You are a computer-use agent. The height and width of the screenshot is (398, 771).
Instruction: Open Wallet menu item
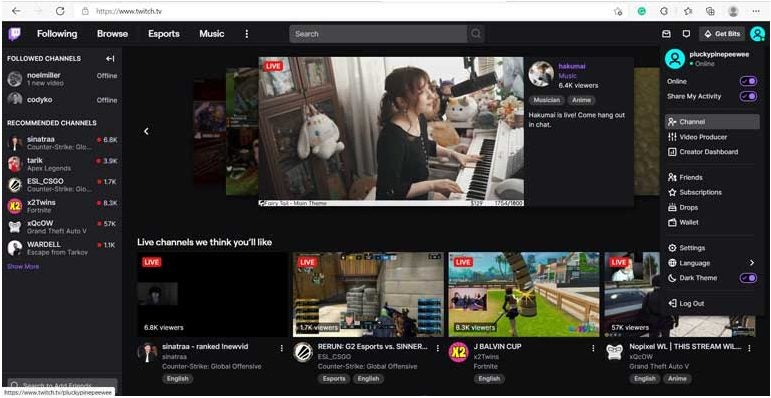[712, 222]
